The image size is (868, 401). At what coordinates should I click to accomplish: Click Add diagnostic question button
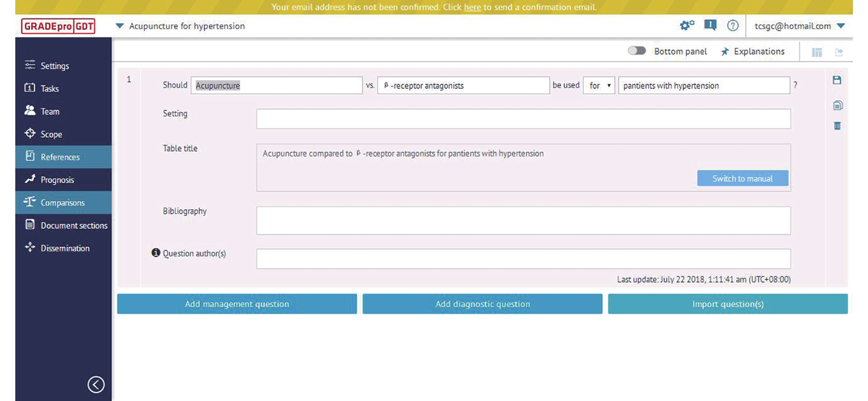coord(482,304)
